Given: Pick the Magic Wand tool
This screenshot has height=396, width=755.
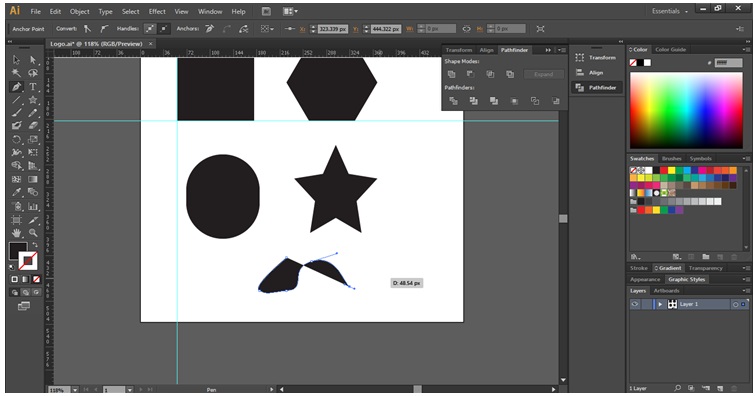Looking at the screenshot, I should (16, 73).
